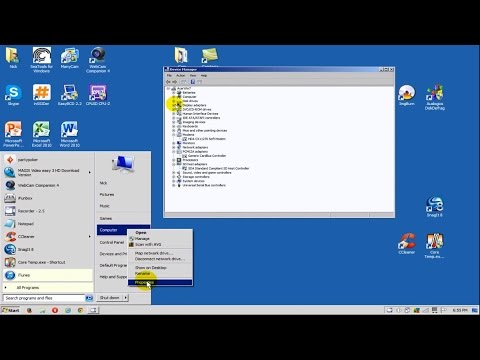The height and width of the screenshot is (360, 480).
Task: Open iTunes from Start menu
Action: click(48, 275)
